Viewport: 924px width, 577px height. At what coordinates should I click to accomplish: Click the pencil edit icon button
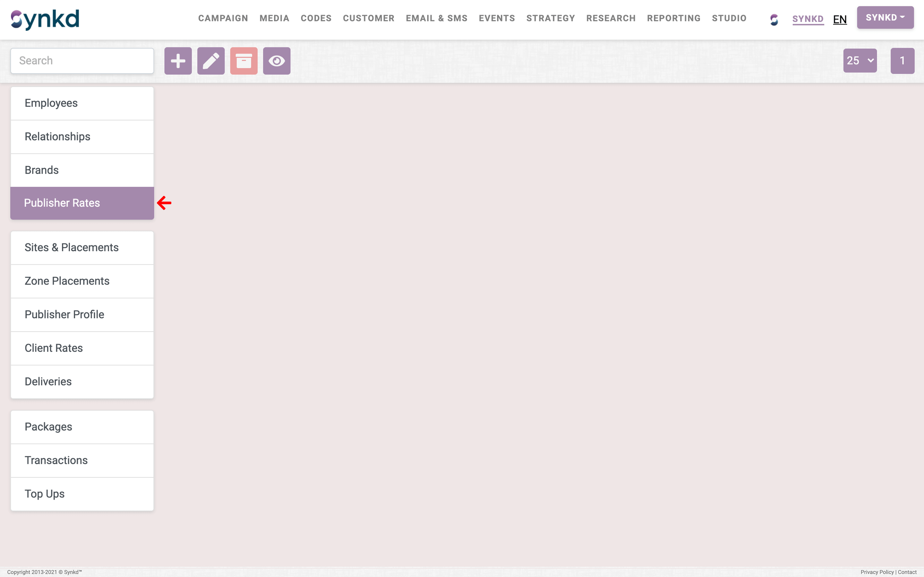click(x=211, y=61)
